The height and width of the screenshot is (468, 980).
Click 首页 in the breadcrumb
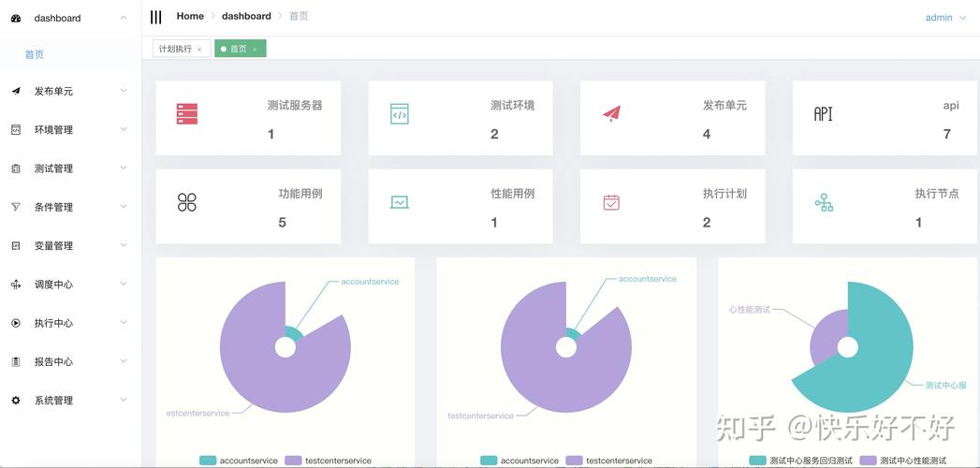point(299,16)
